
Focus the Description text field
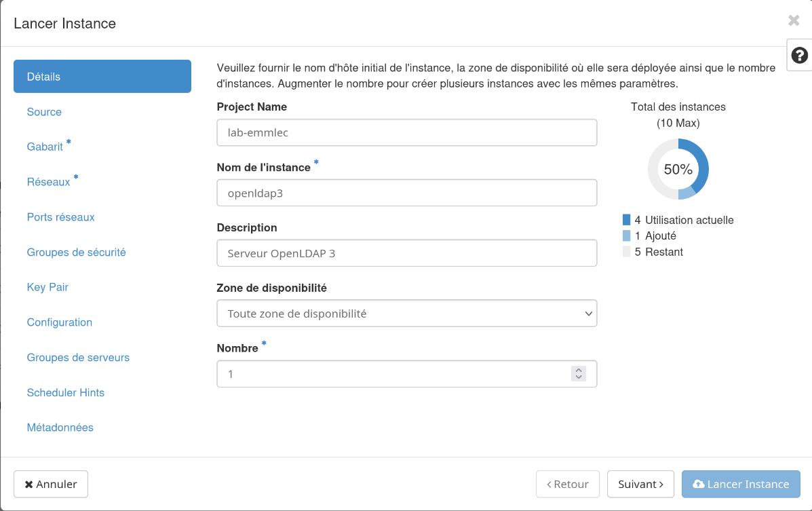[x=406, y=253]
